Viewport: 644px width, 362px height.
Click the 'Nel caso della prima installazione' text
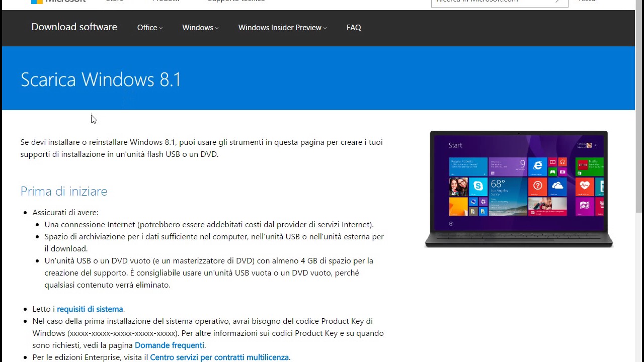tap(208, 333)
